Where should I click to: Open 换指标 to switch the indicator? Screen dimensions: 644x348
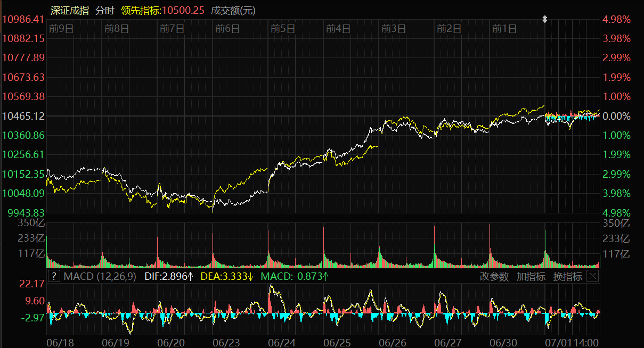click(x=567, y=276)
